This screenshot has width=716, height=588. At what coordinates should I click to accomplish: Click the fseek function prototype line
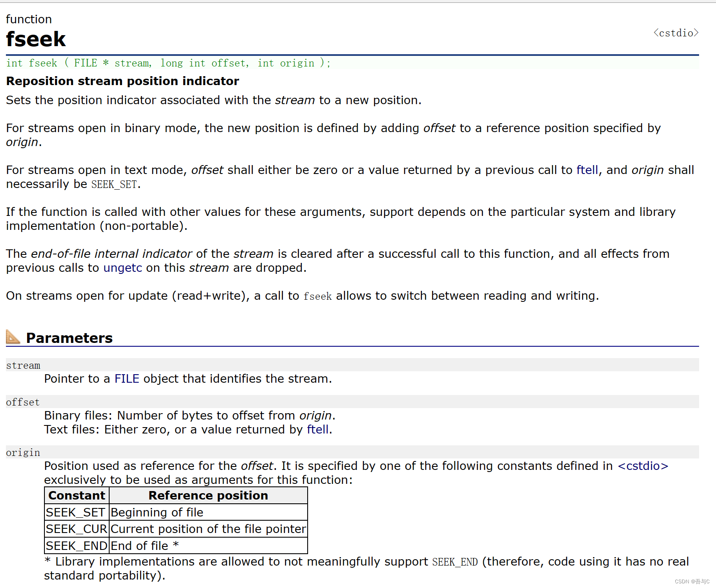pyautogui.click(x=168, y=63)
